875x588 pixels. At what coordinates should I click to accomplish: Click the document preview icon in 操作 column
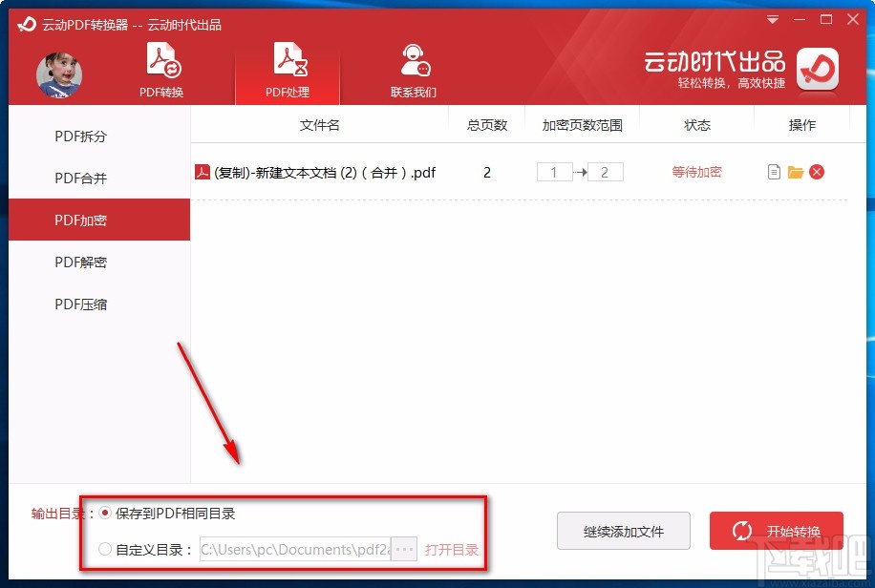coord(774,172)
